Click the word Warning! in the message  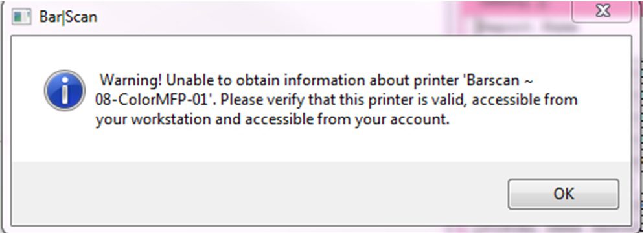point(131,80)
